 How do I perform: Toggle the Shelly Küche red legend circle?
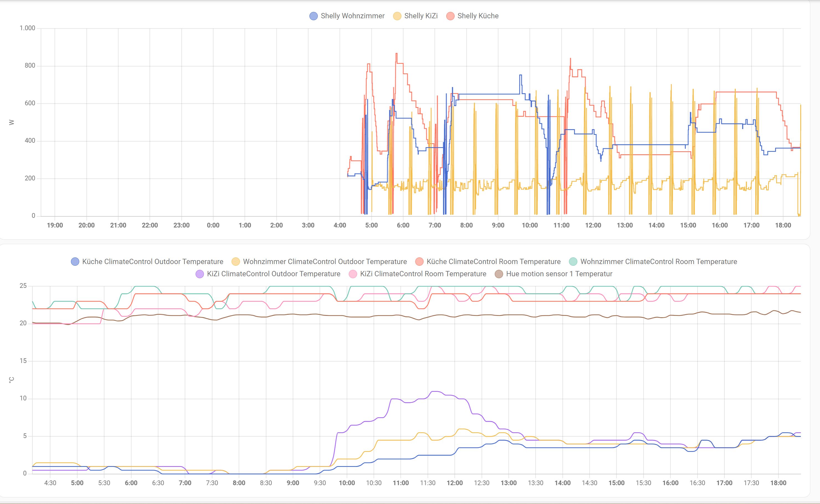point(450,16)
